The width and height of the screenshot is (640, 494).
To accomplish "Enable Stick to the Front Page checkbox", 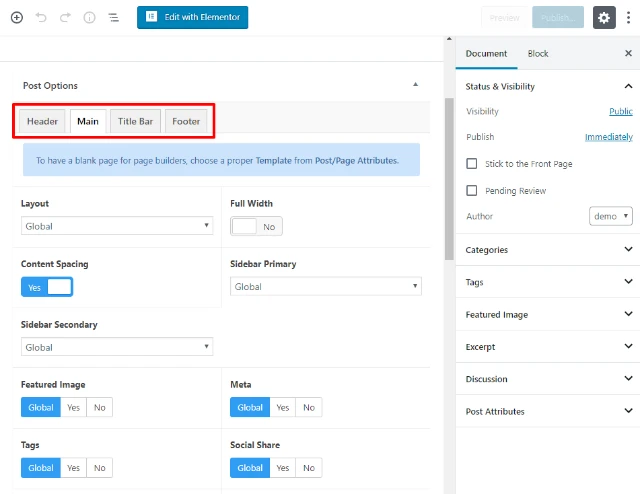I will (x=472, y=163).
